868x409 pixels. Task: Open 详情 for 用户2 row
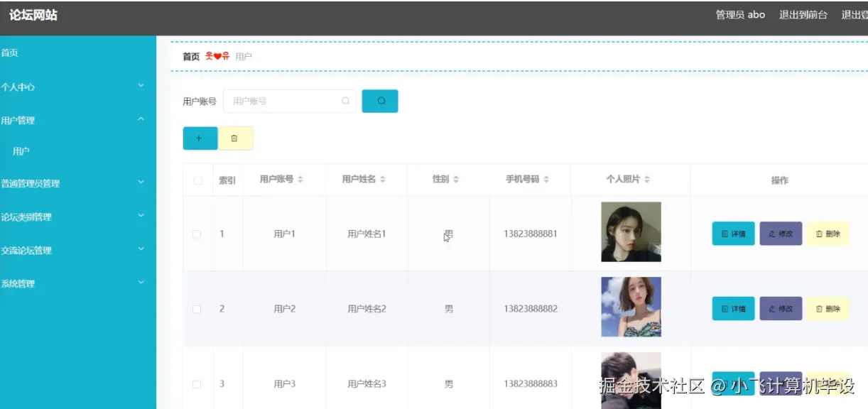pos(733,309)
